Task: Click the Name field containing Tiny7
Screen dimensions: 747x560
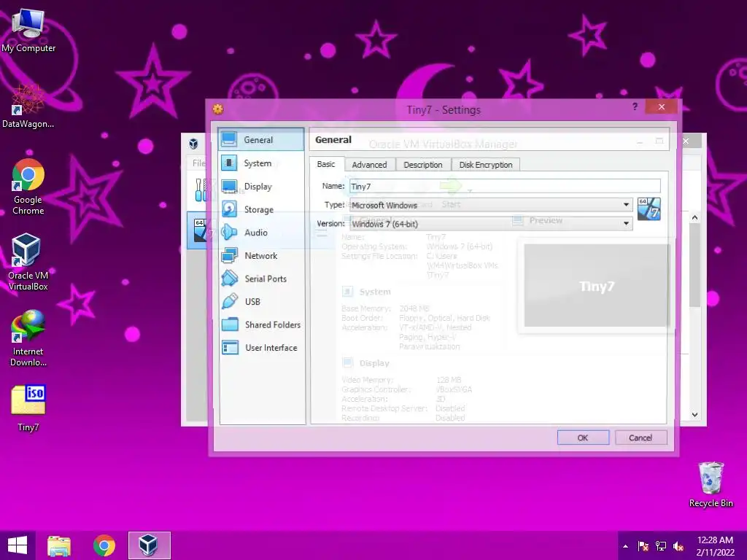Action: (505, 186)
